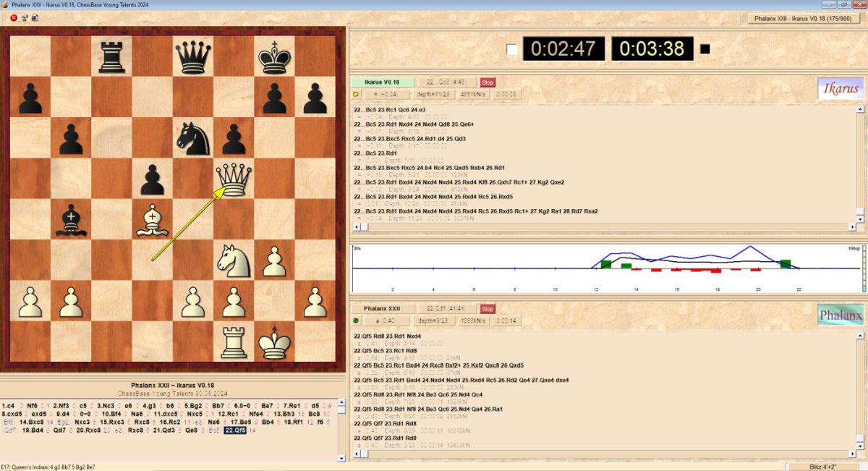Click the white knight on f3
Image resolution: width=868 pixels, height=471 pixels.
[234, 260]
